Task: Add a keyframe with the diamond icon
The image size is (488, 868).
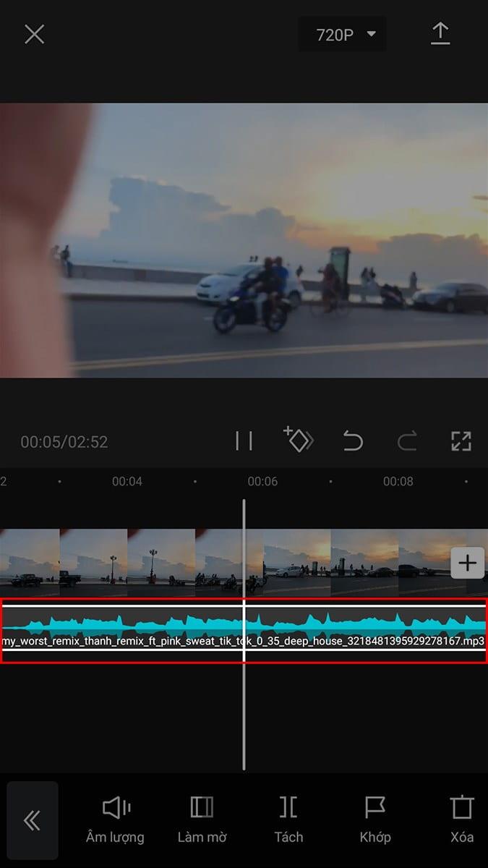Action: click(298, 440)
